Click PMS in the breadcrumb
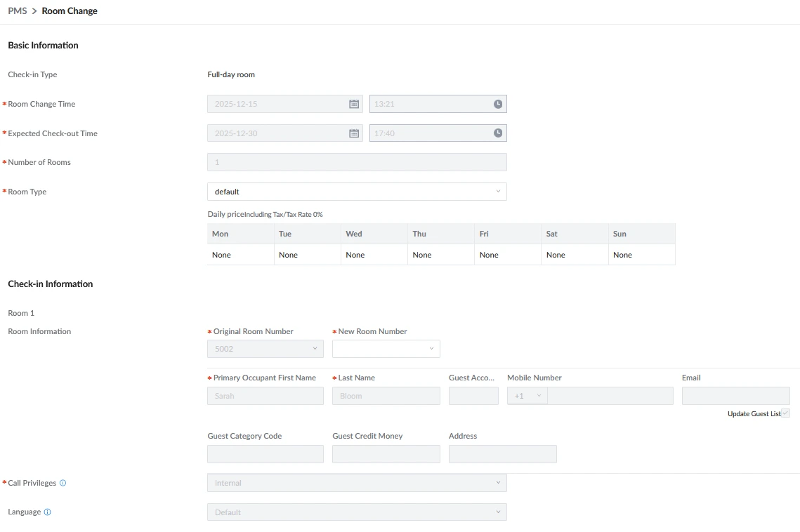The height and width of the screenshot is (532, 800). coord(18,11)
